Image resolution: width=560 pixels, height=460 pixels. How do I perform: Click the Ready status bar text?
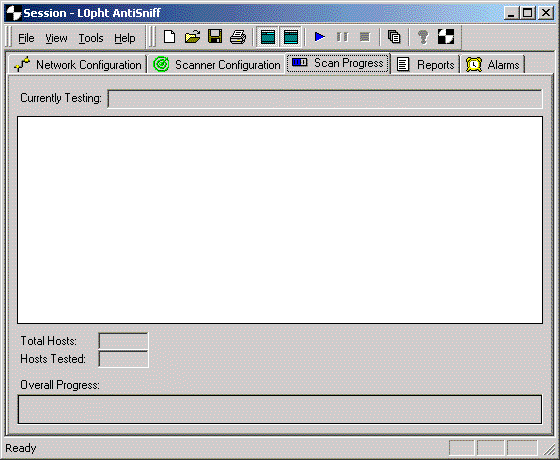click(x=21, y=448)
